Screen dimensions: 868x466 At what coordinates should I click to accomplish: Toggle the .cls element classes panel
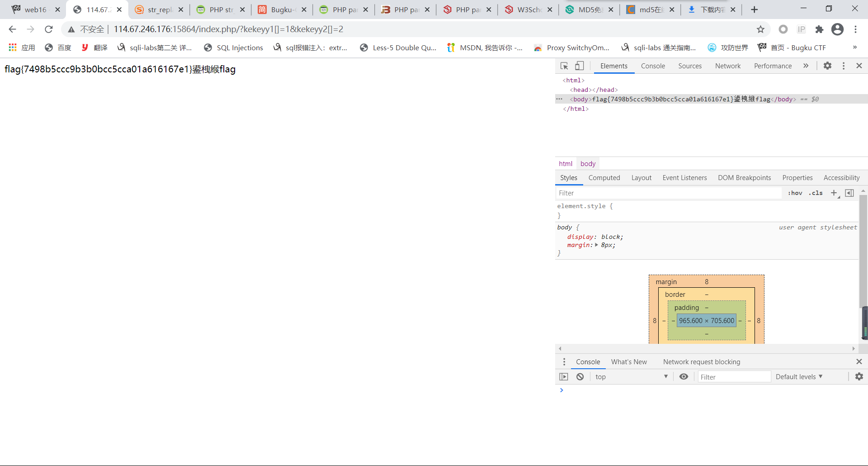(816, 193)
